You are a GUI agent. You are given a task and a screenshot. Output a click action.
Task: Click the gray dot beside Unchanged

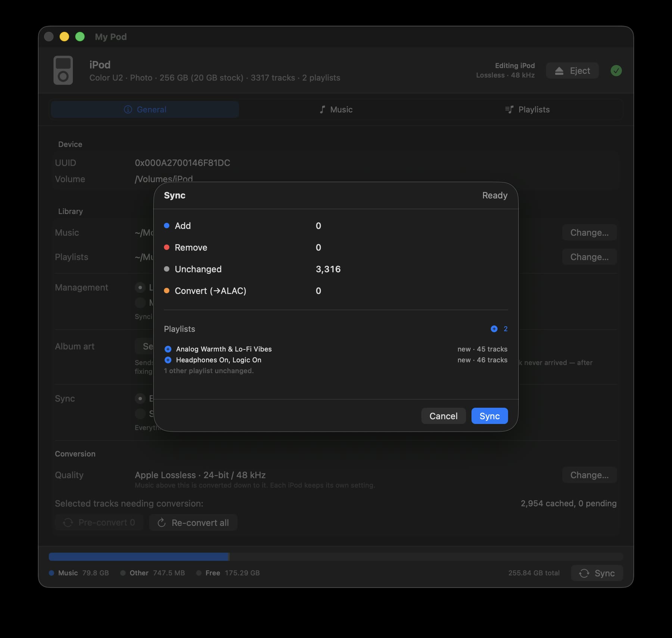click(167, 269)
